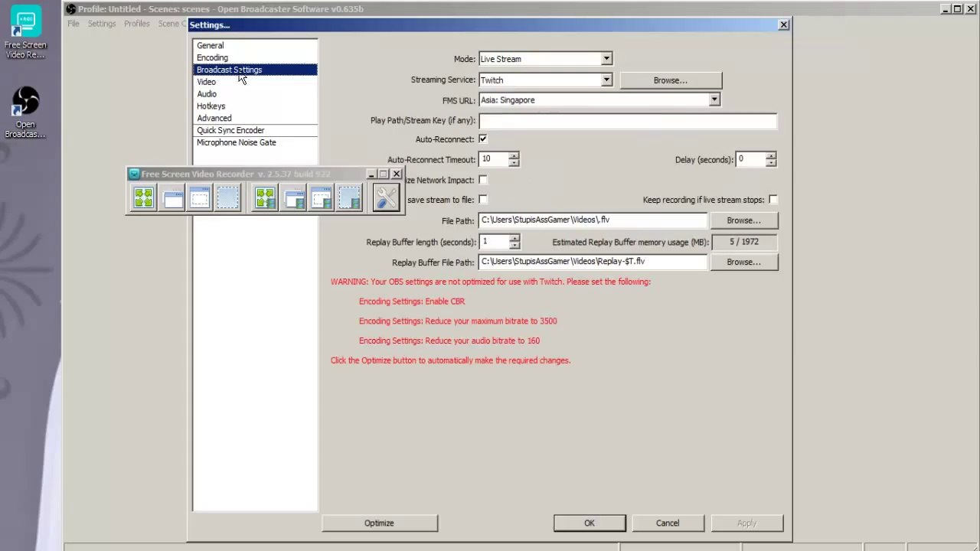Click the OBS logo in the main title bar

pos(70,9)
